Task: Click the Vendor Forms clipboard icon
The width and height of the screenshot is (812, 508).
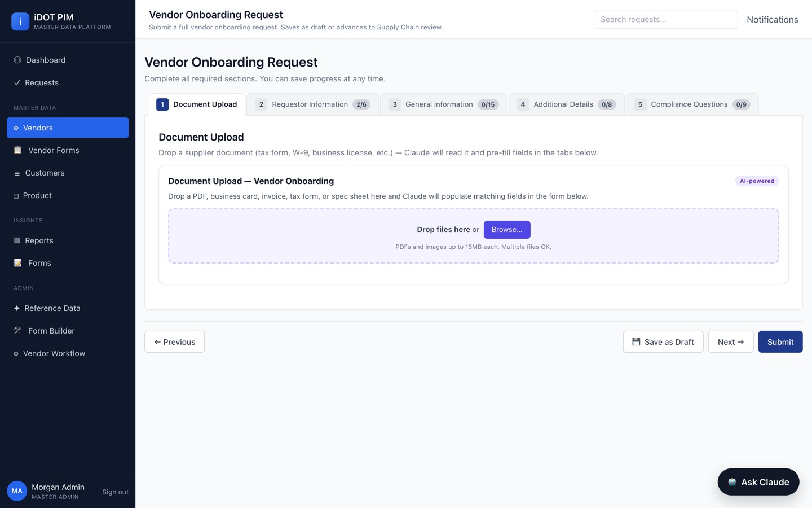Action: [x=17, y=150]
